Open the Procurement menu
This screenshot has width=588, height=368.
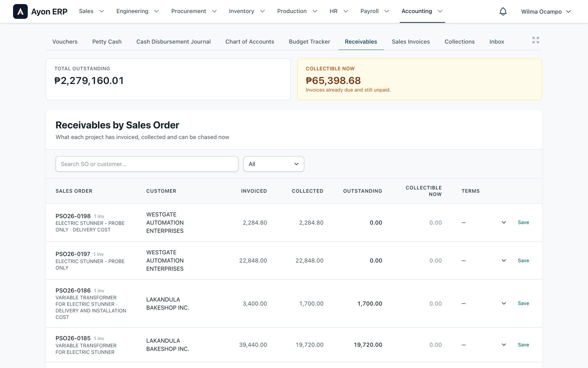194,11
